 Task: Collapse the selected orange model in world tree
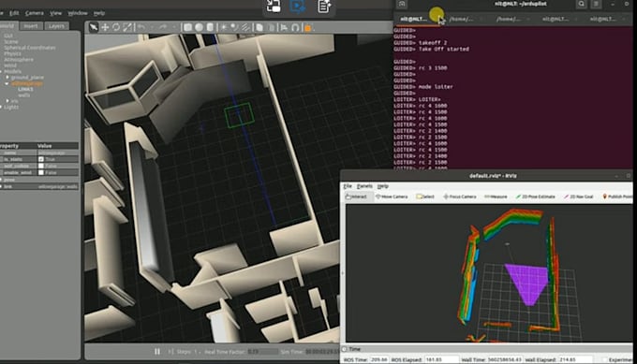(x=7, y=83)
